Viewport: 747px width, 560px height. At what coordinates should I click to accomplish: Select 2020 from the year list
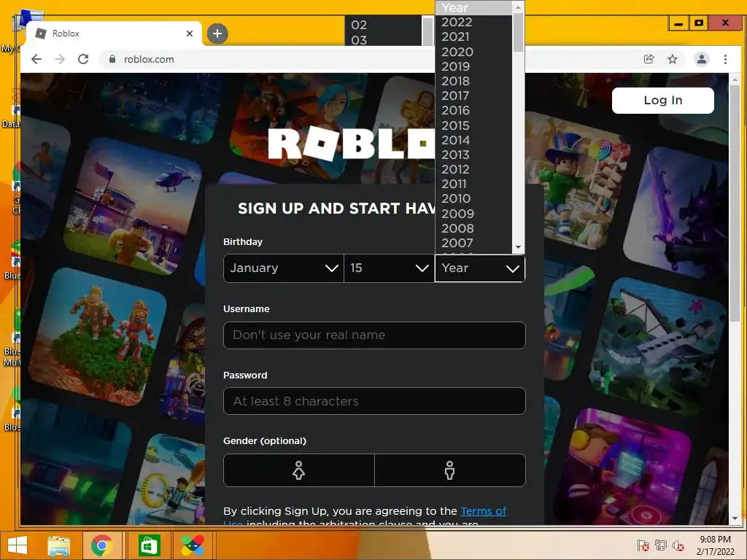coord(473,52)
